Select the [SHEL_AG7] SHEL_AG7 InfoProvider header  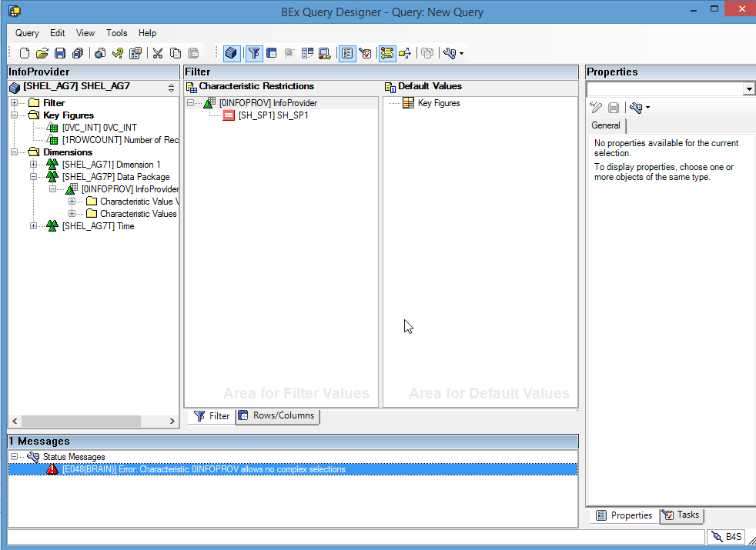[77, 86]
